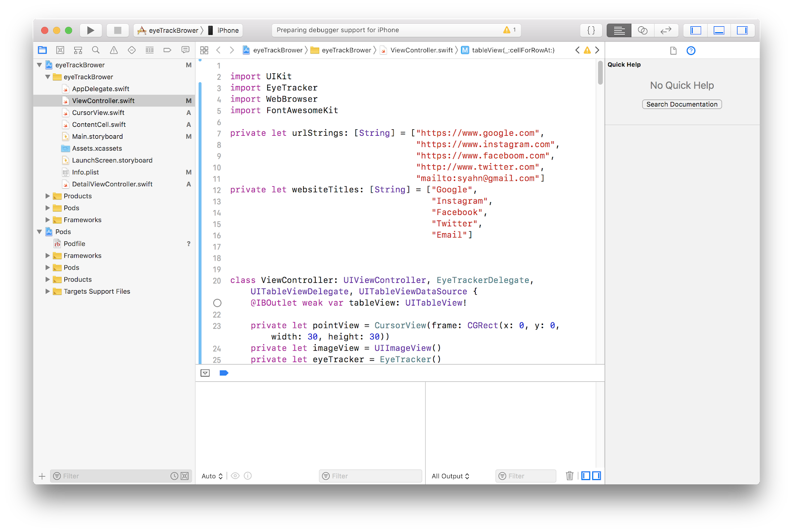Viewport: 793px width, 532px height.
Task: Switch to the Standard editor
Action: [619, 30]
